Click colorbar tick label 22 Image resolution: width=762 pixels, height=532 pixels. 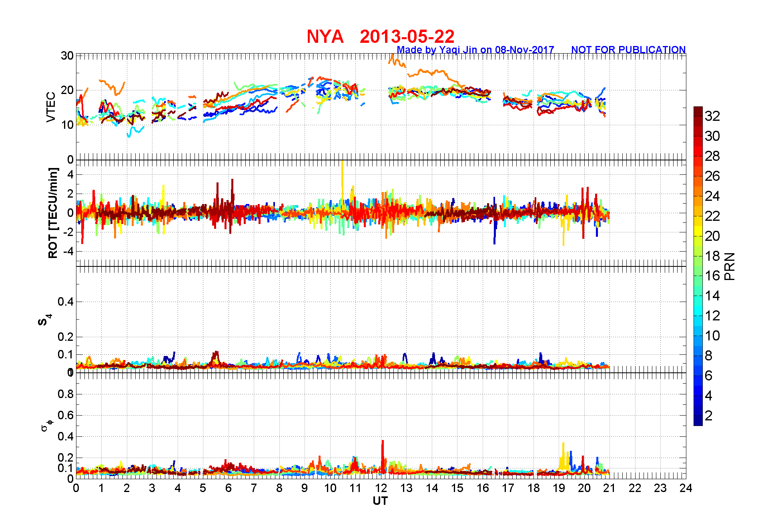click(x=712, y=216)
